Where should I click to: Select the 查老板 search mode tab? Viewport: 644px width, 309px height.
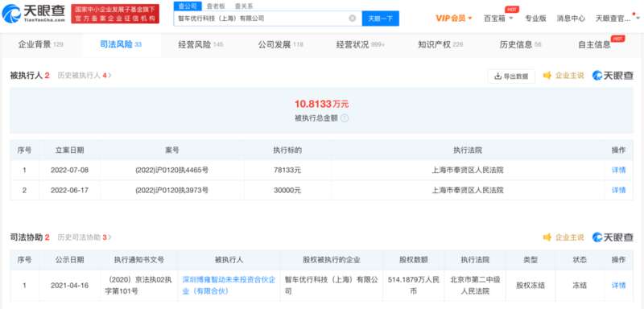tap(216, 6)
